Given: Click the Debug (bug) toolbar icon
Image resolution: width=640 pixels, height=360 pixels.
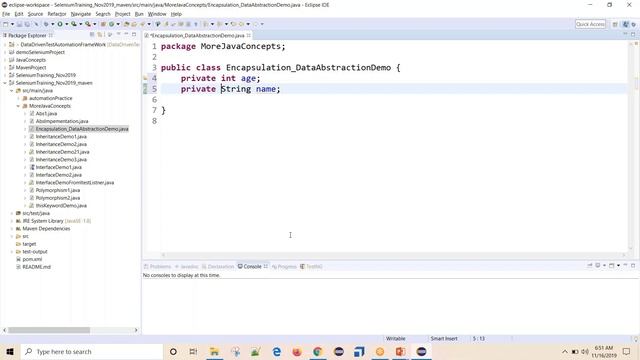Looking at the screenshot, I should tap(46, 24).
